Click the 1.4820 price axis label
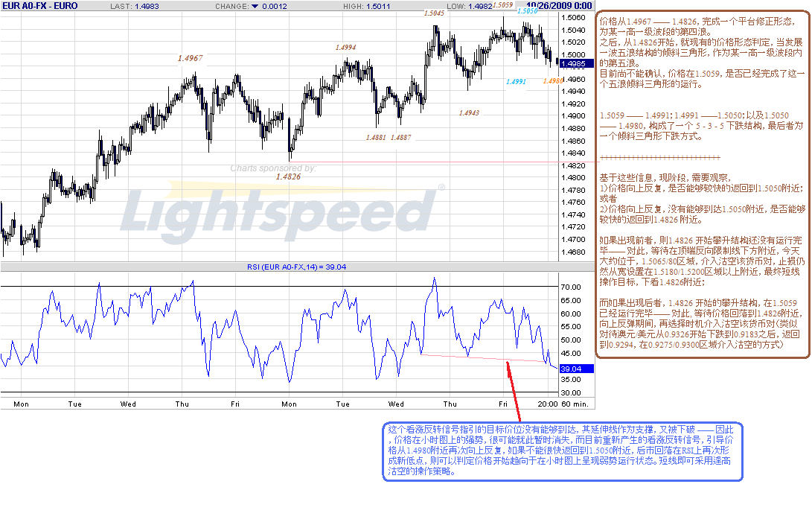Image resolution: width=812 pixels, height=522 pixels. click(573, 165)
